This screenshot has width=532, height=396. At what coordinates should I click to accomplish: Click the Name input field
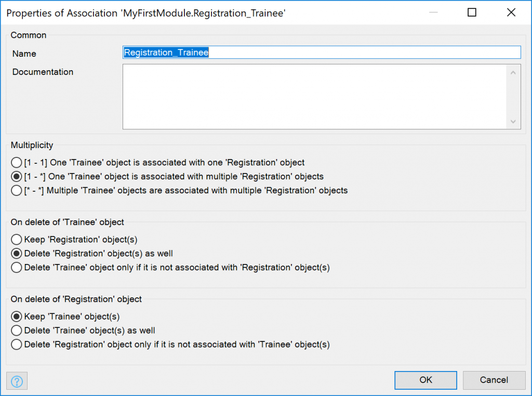click(321, 52)
